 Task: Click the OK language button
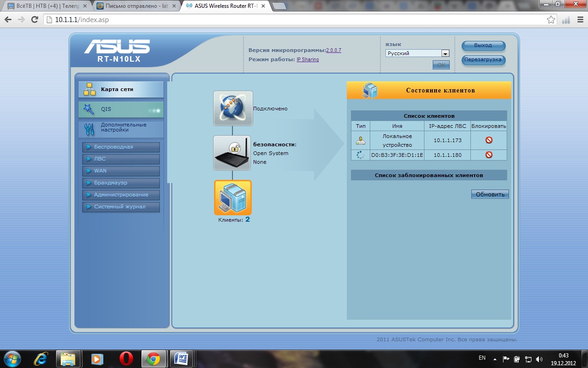[441, 65]
